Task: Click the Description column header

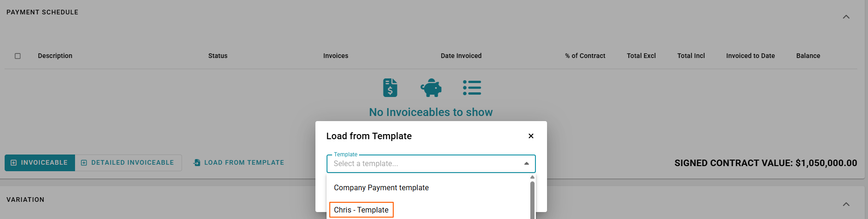Action: pyautogui.click(x=55, y=56)
